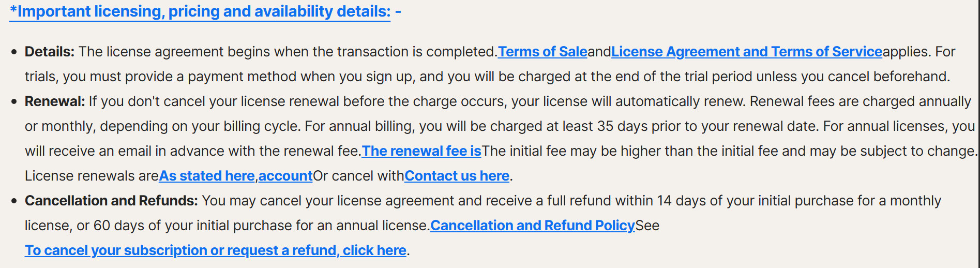Click the bullet point before Details
This screenshot has height=268, width=980.
click(14, 52)
